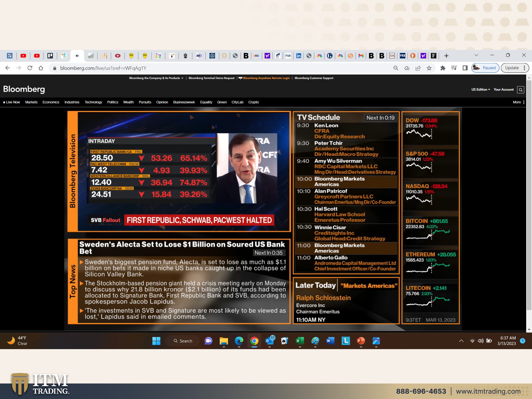The height and width of the screenshot is (399, 532).
Task: Open the zoom magnifier in address bar
Action: tap(396, 68)
